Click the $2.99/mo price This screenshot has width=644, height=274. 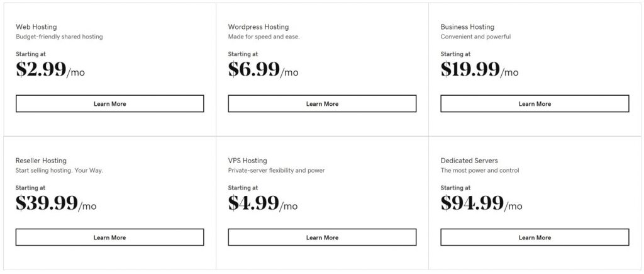click(50, 69)
